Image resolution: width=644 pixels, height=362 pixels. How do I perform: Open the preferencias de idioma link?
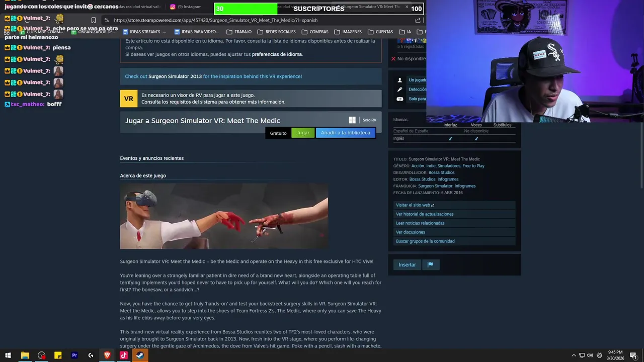(x=277, y=54)
